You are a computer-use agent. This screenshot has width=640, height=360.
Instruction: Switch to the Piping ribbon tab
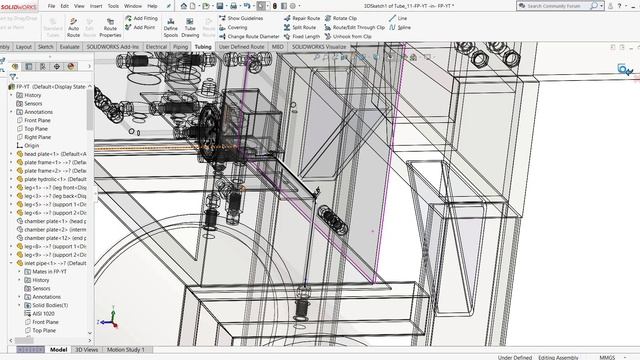pyautogui.click(x=180, y=47)
